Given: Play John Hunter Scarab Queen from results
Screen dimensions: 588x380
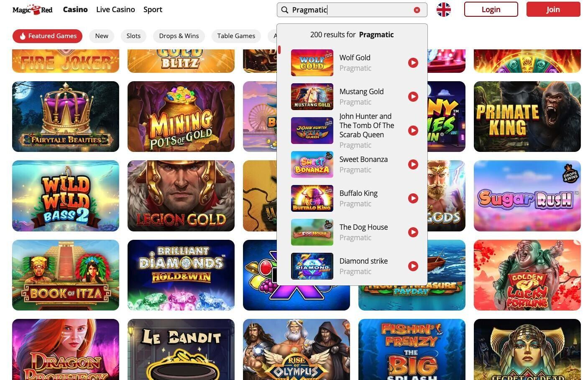Looking at the screenshot, I should [x=413, y=131].
